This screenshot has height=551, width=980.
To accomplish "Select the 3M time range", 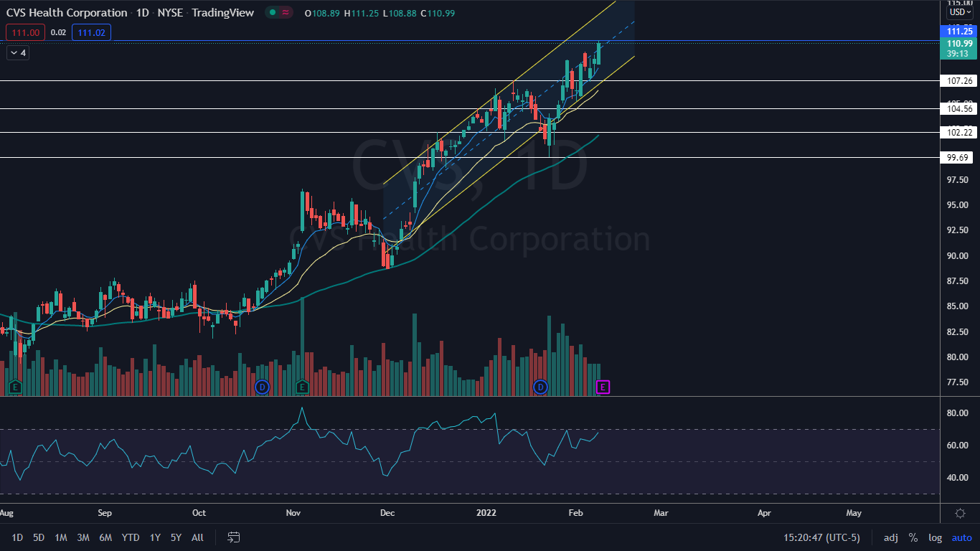I will [83, 537].
